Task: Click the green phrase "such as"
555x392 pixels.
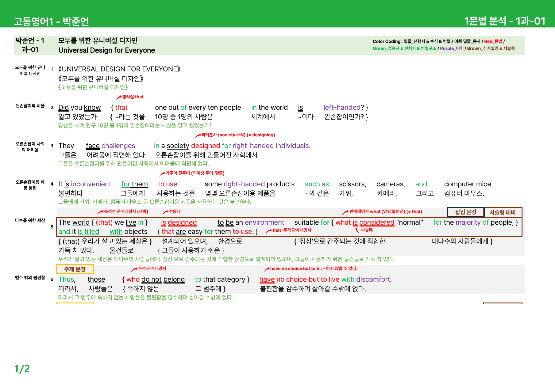Action: click(x=317, y=184)
